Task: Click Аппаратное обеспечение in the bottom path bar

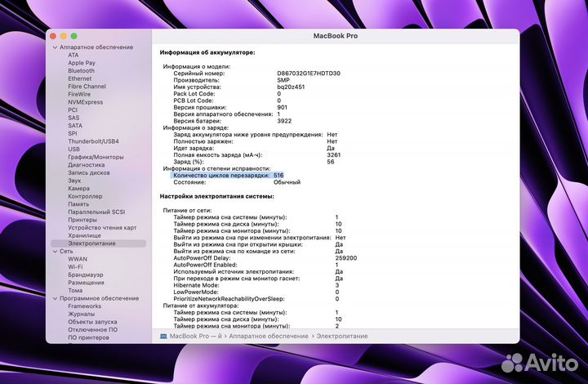Action: point(268,336)
